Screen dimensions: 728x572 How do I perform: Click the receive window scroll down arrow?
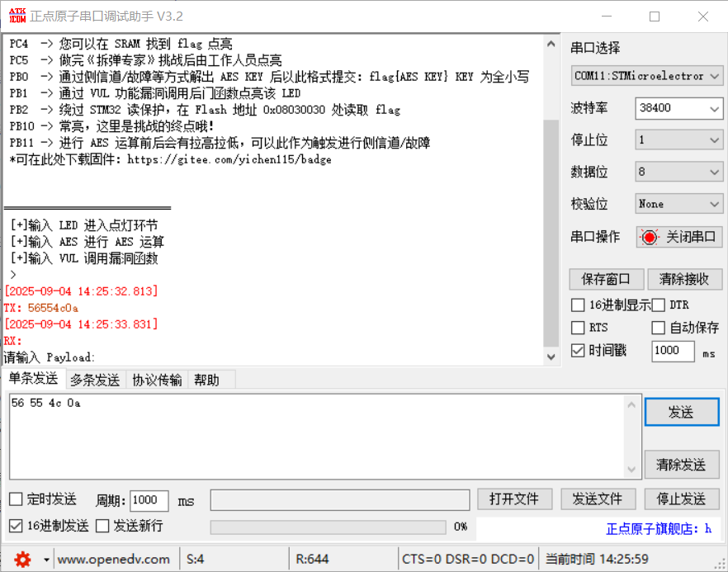pyautogui.click(x=551, y=357)
